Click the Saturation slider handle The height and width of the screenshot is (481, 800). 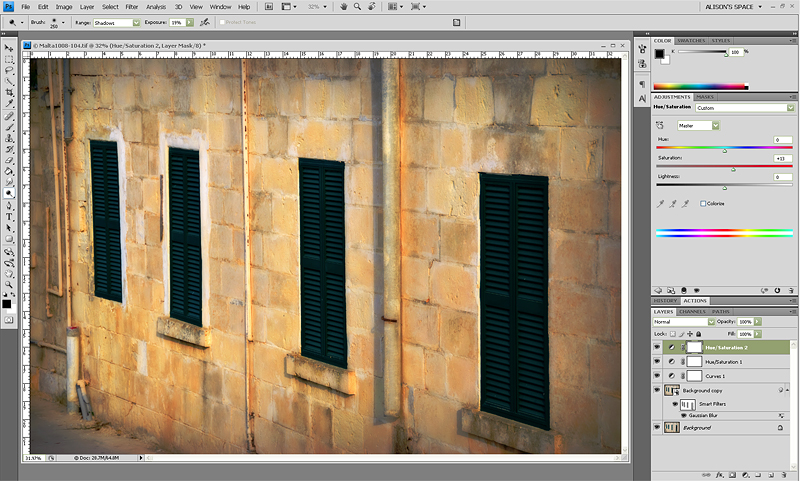click(733, 169)
